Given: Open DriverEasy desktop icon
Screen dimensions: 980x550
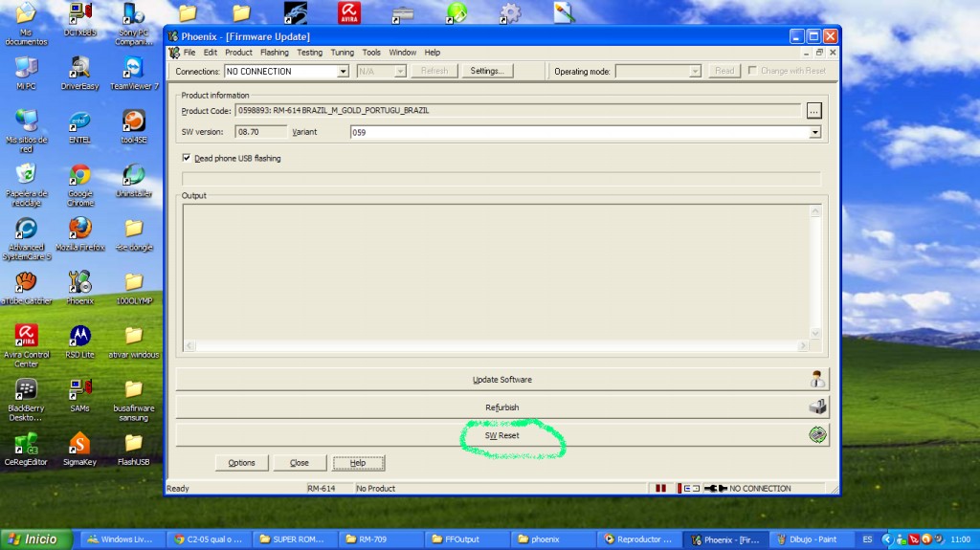Looking at the screenshot, I should tap(80, 73).
